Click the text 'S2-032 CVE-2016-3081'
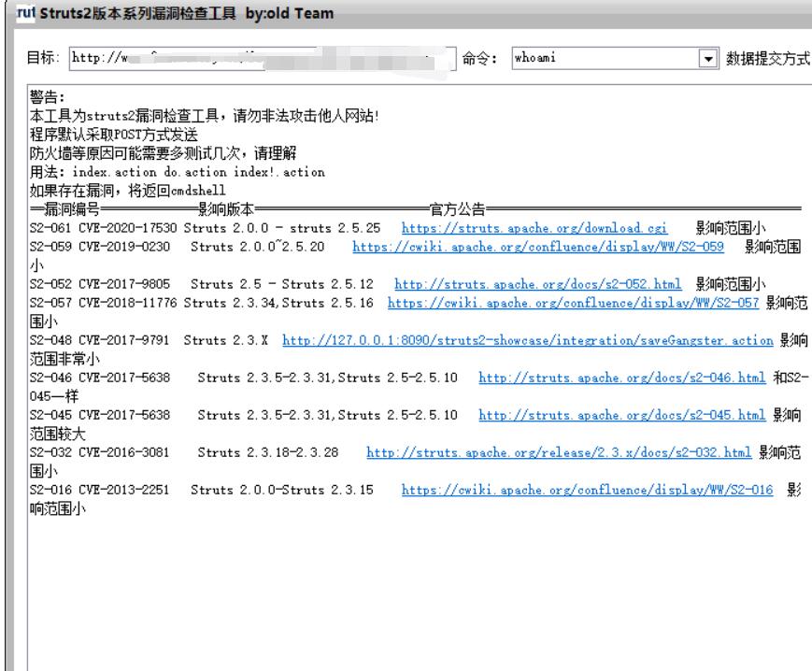This screenshot has width=812, height=671. (99, 452)
